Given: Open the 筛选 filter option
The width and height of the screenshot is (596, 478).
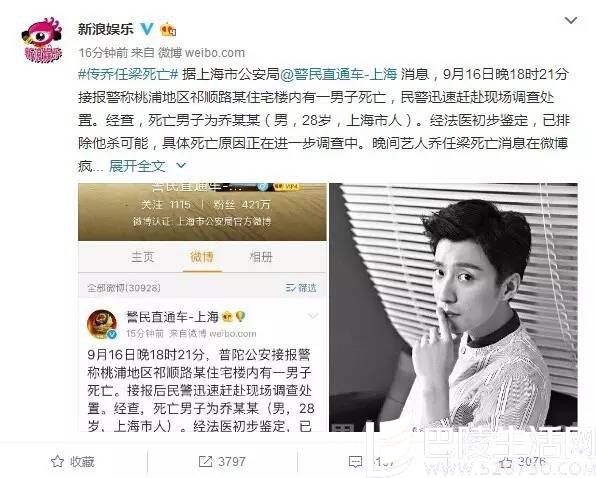Looking at the screenshot, I should click(x=301, y=288).
